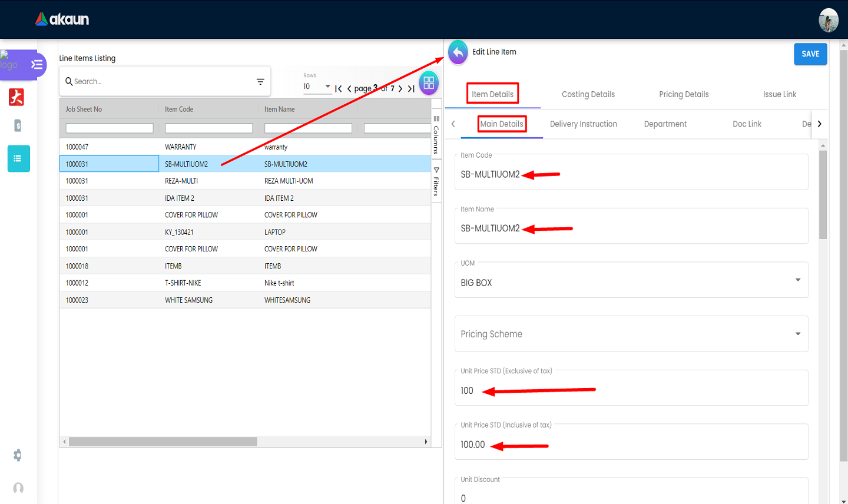Viewport: 848px width, 504px height.
Task: Go to the last page of listing
Action: pyautogui.click(x=411, y=89)
